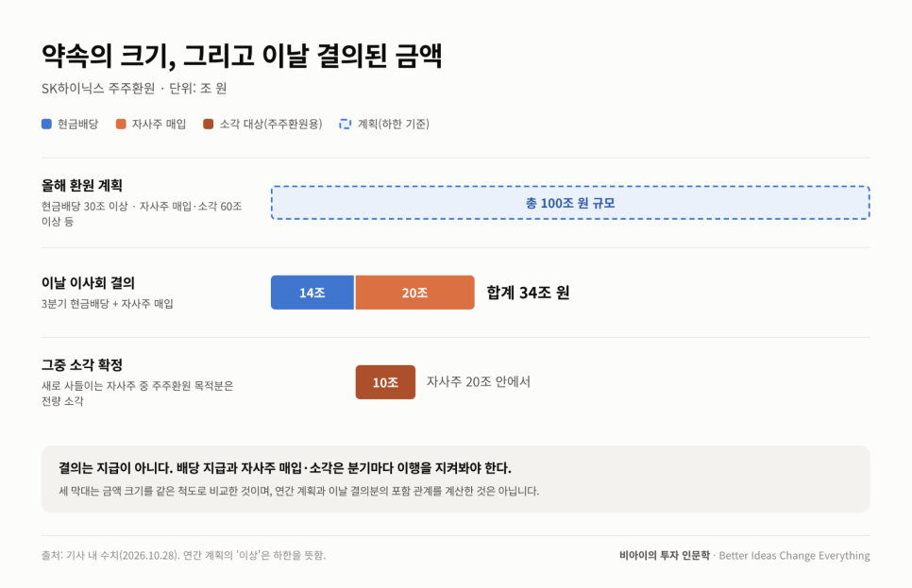
Task: Click the source line 출처: 기사 내 수치(2026.10.28)
Action: [110, 555]
